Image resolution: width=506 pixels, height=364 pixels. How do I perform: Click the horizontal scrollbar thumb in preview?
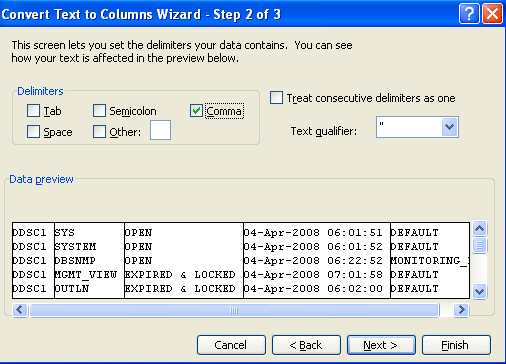pyautogui.click(x=234, y=310)
